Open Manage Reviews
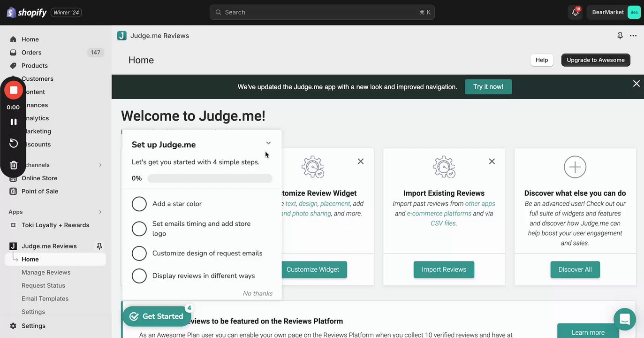The image size is (644, 338). 46,272
